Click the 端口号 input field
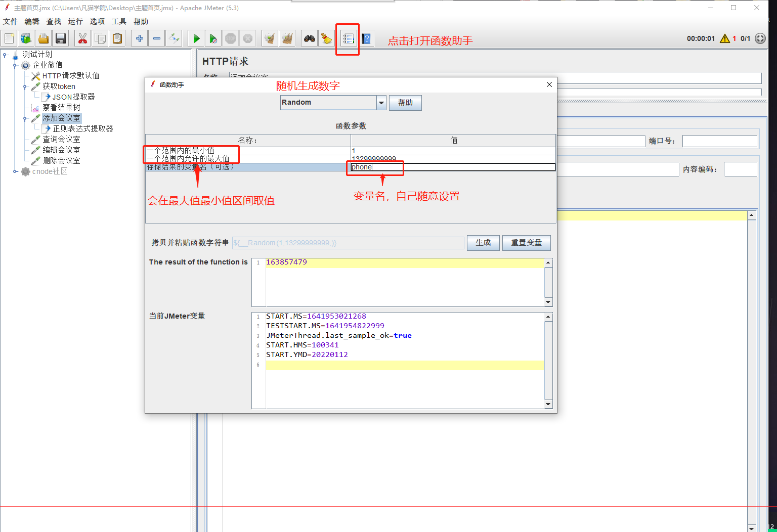 [719, 141]
